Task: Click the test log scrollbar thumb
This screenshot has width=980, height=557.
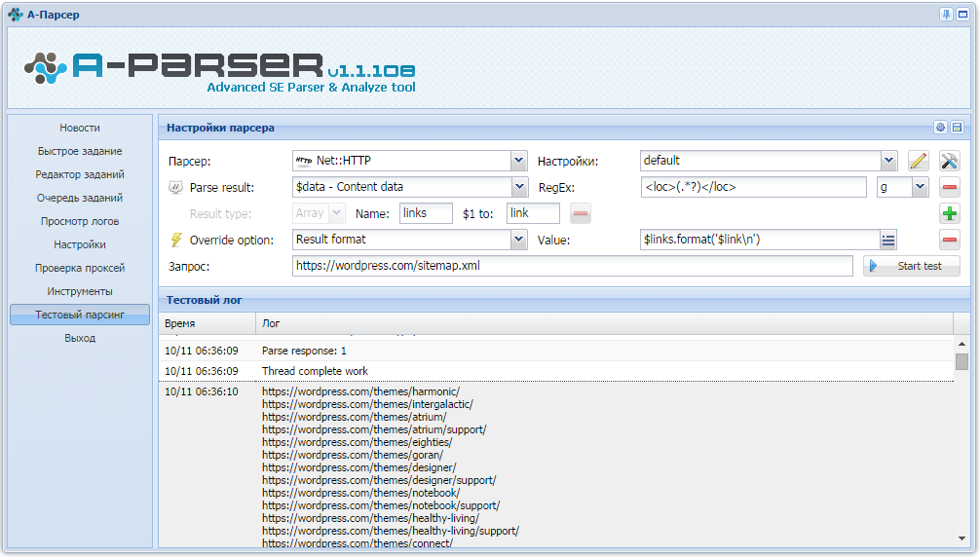Action: click(961, 361)
